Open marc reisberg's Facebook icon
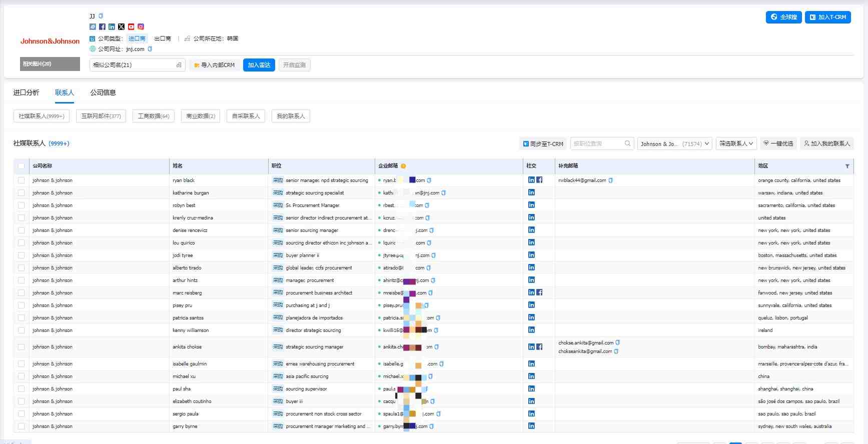Screen dimensions: 868x444 (x=539, y=292)
